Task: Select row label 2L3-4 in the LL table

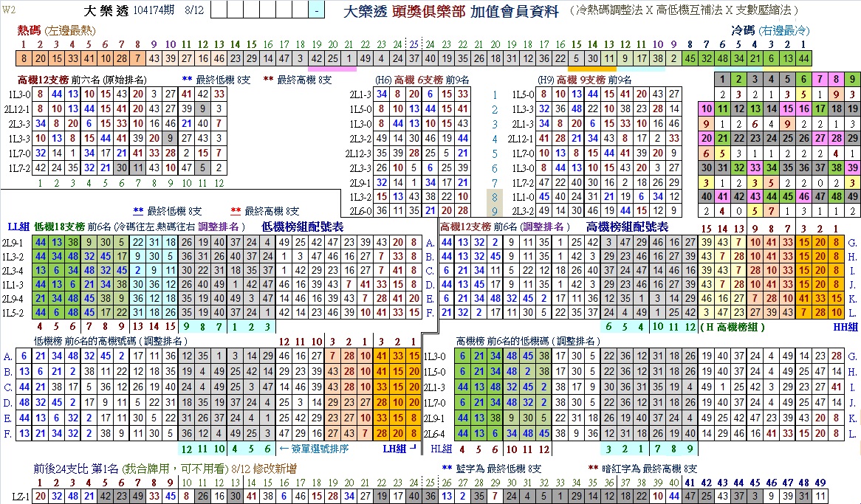Action: pos(13,270)
